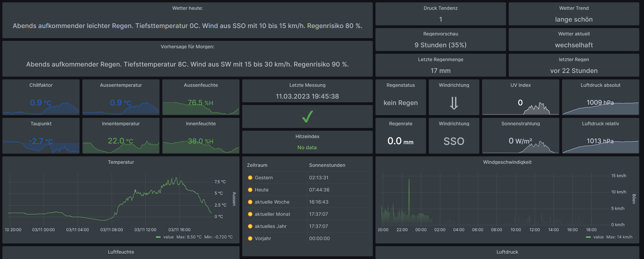The image size is (644, 259).
Task: Open the Druck Tendenz panel title
Action: pyautogui.click(x=441, y=8)
